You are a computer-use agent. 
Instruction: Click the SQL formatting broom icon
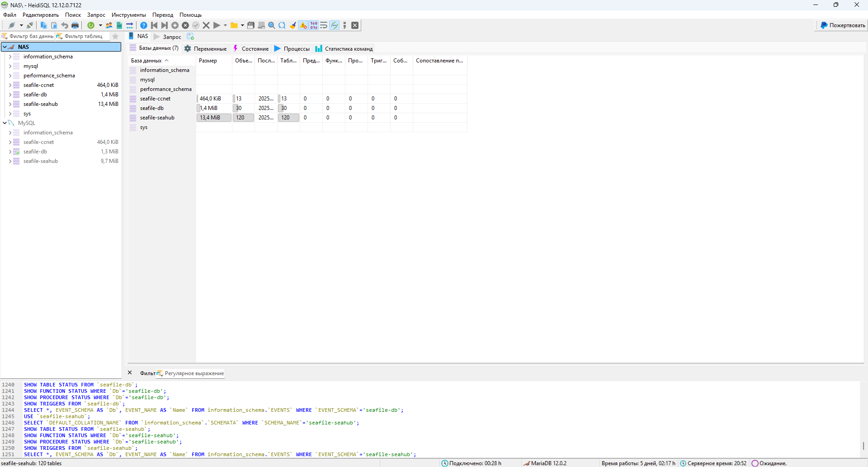(292, 25)
